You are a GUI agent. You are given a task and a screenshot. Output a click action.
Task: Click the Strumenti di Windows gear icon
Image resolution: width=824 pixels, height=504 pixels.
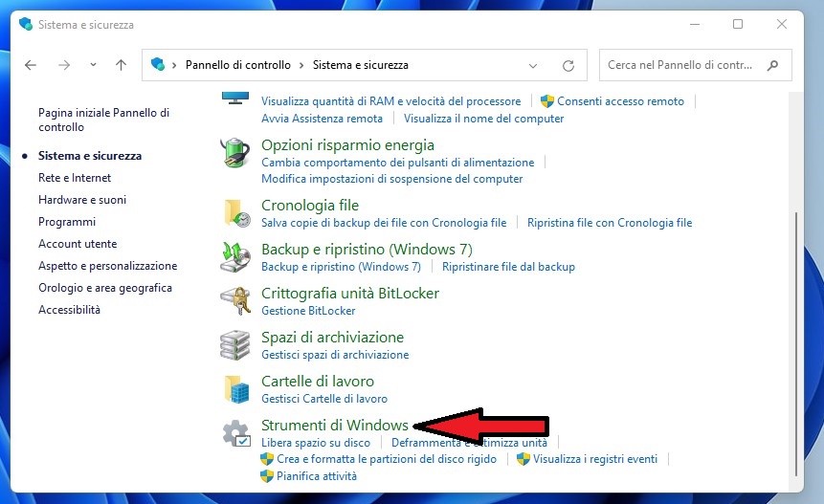point(236,433)
